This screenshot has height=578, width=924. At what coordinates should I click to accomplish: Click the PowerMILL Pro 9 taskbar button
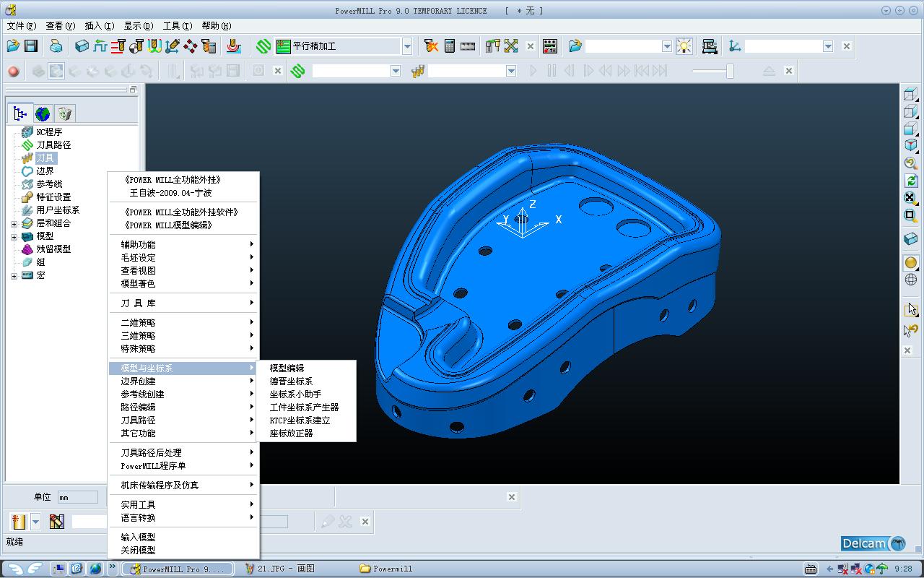click(178, 569)
